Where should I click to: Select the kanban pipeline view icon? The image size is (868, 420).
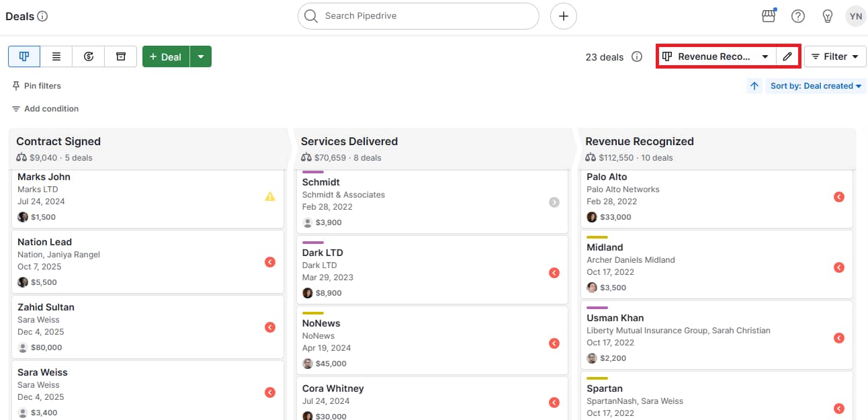pos(24,56)
